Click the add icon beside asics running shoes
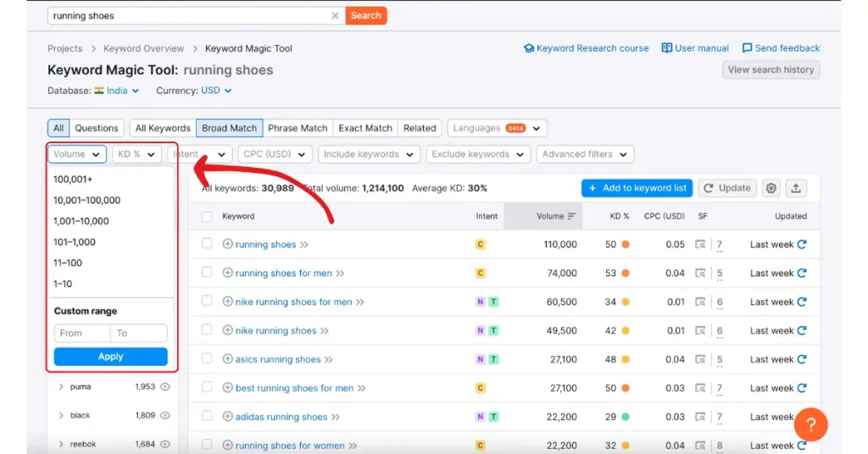Screen dimensions: 868x454 (227, 359)
